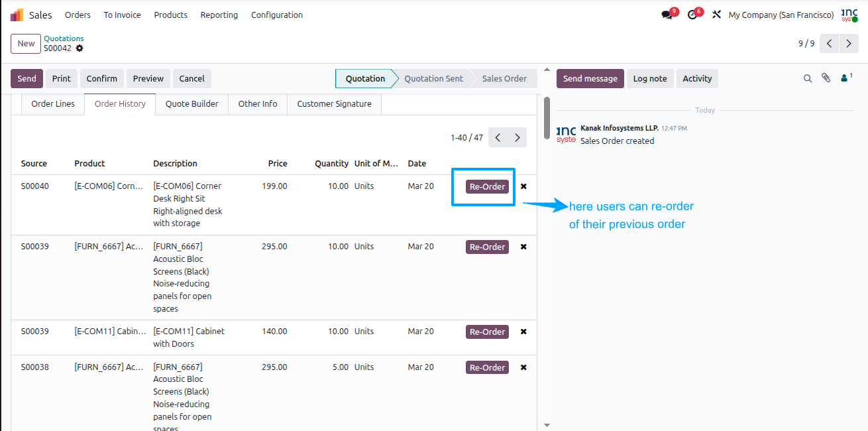Click the Preview button

(148, 78)
